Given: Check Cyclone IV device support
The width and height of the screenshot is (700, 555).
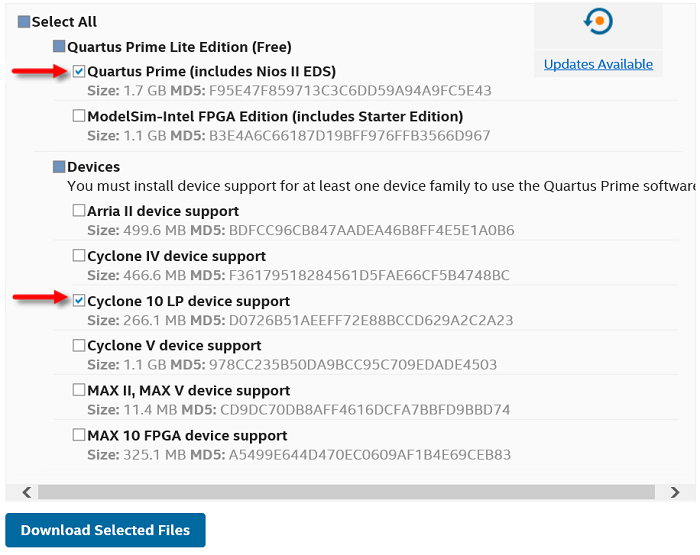Looking at the screenshot, I should 79,256.
